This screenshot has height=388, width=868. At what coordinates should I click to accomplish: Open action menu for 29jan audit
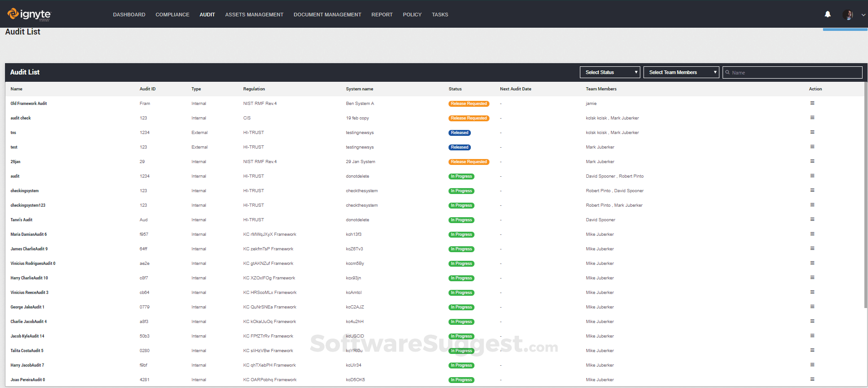pyautogui.click(x=812, y=161)
